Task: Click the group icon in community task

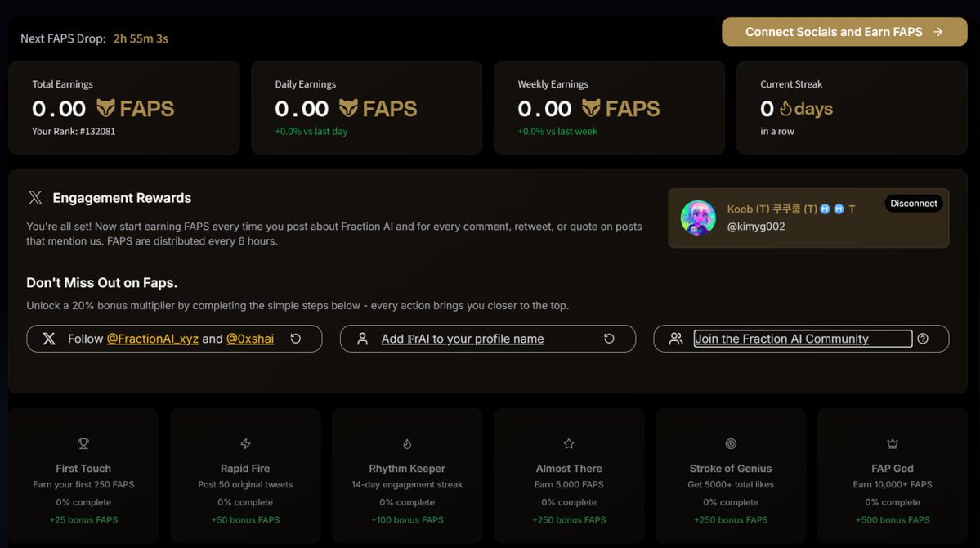Action: click(676, 339)
